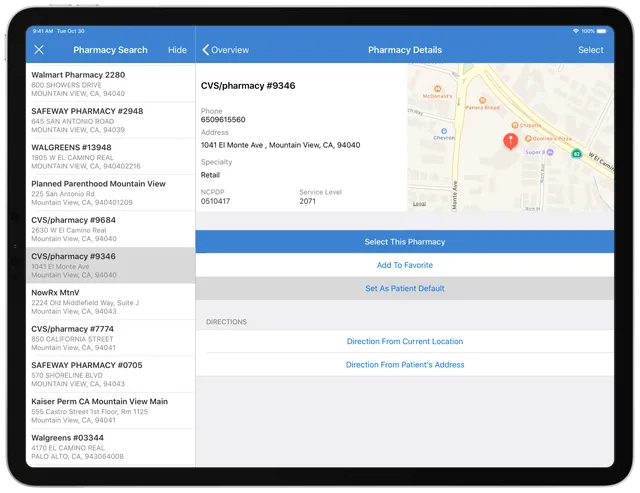Select Kaiser Perm CA Mountain View Main
Screen dimensions: 640x493
pyautogui.click(x=111, y=411)
